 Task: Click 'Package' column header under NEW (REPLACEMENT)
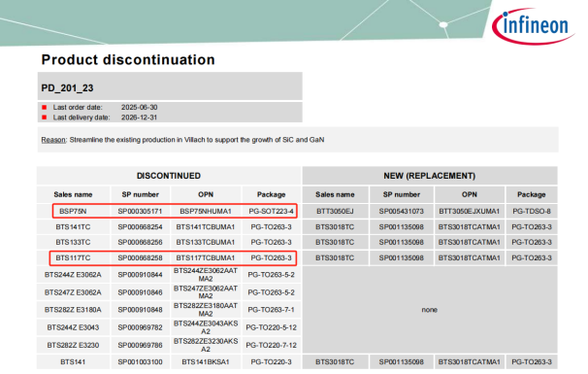[x=532, y=194]
